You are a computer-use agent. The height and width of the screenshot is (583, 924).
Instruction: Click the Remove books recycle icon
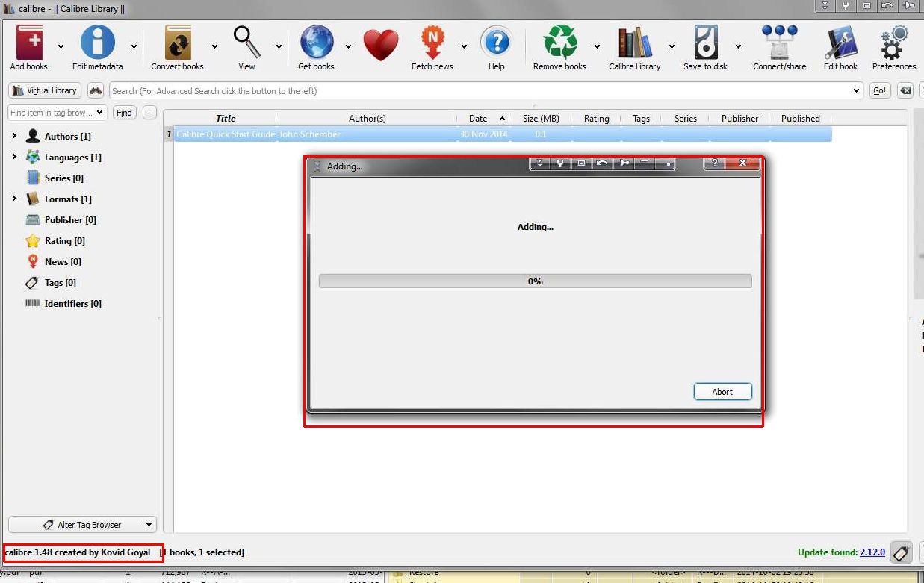(560, 42)
